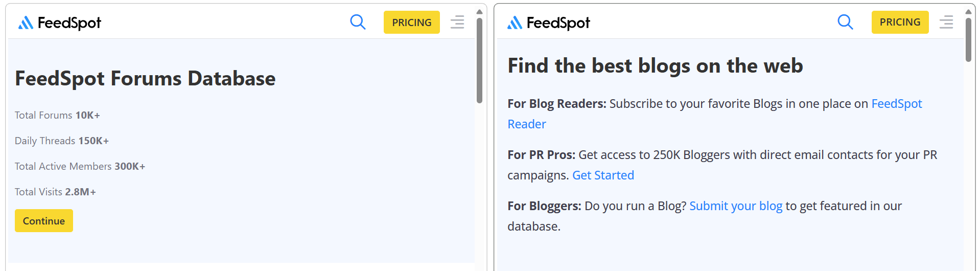Click scroll-up arrow of right panel scrollbar

pyautogui.click(x=968, y=12)
